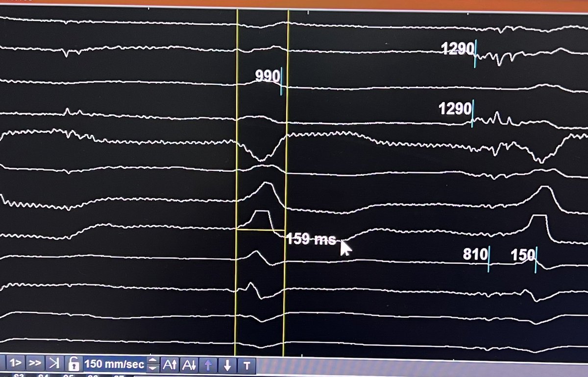This screenshot has height=377, width=588.
Task: Click the 810 interval marker label
Action: [x=475, y=255]
